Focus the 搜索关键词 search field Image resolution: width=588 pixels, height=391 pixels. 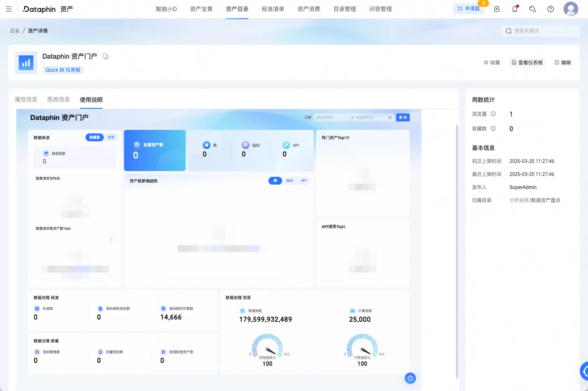(x=541, y=31)
